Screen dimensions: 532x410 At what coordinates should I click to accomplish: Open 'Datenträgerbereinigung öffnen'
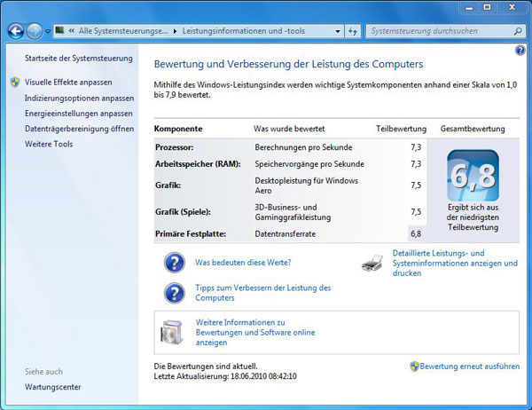pyautogui.click(x=80, y=129)
